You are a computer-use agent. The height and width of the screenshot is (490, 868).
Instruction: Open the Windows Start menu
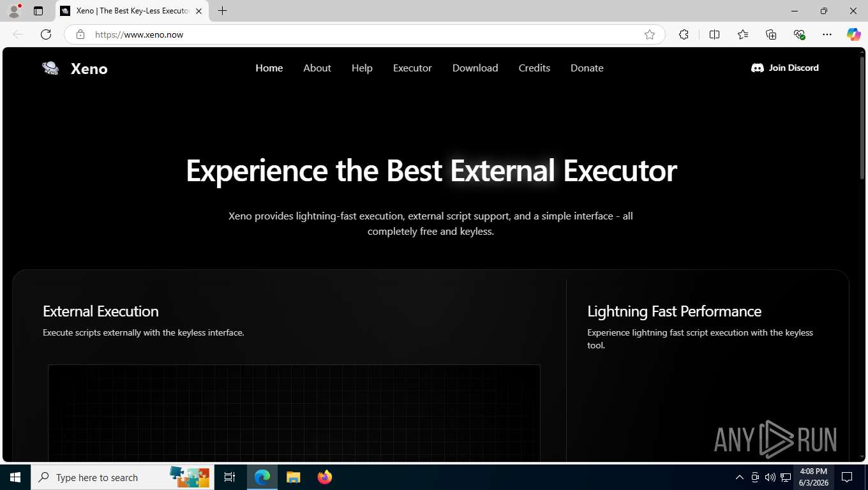coord(15,477)
